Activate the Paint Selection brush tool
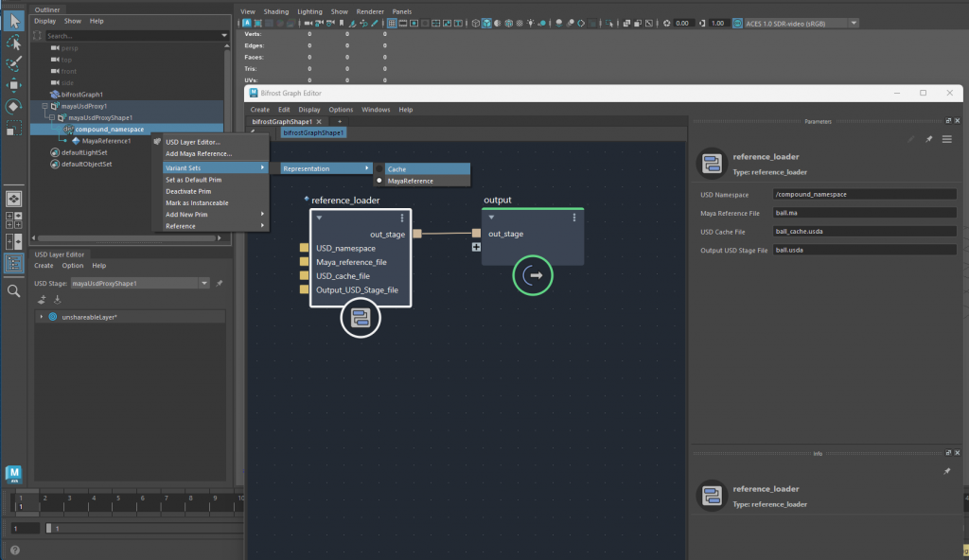The width and height of the screenshot is (969, 560). point(14,63)
